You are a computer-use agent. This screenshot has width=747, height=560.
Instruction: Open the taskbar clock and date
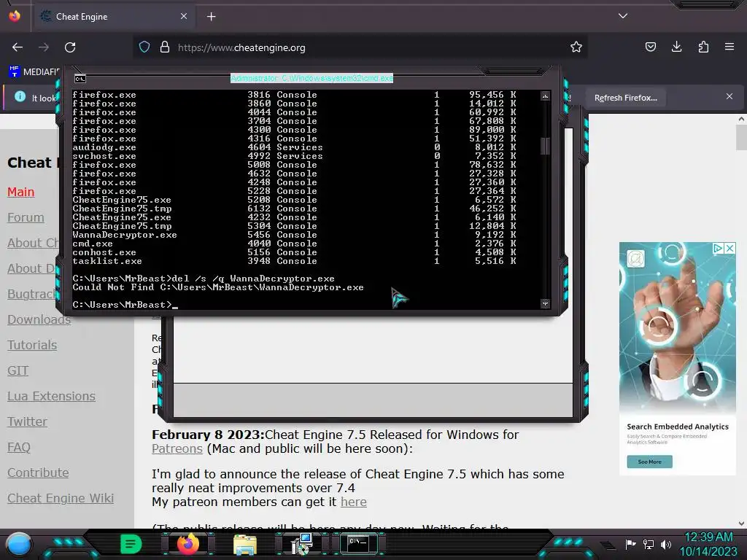pyautogui.click(x=708, y=544)
